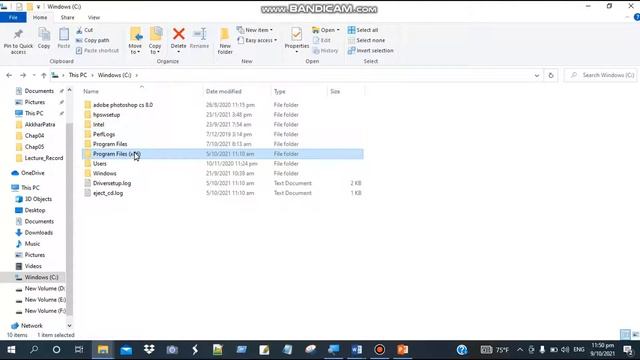Click Select none in ribbon
640x360 pixels.
coord(366,40)
